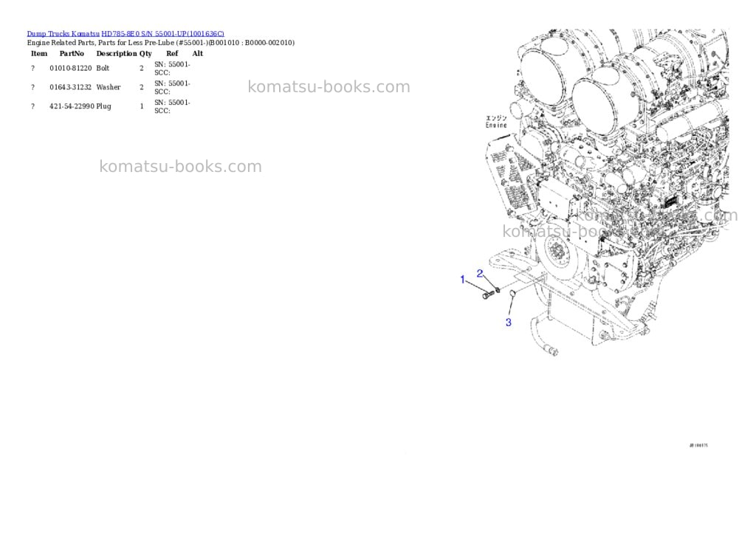The height and width of the screenshot is (535, 756).
Task: Click the Bolt description cell
Action: [x=103, y=69]
